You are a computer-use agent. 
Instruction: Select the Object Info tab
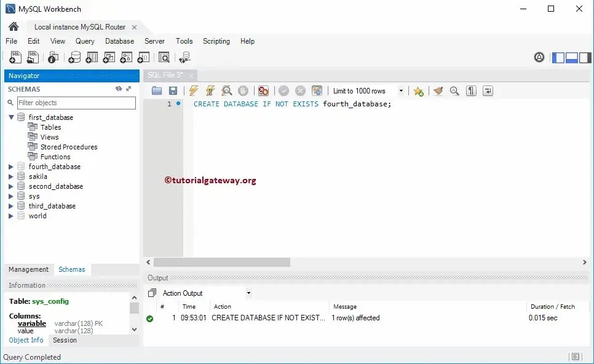coord(26,340)
